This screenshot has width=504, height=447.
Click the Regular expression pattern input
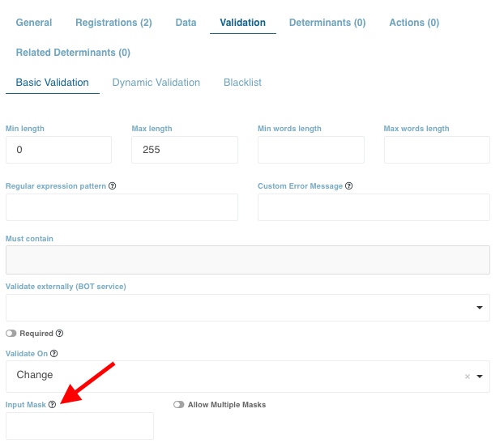tap(122, 207)
